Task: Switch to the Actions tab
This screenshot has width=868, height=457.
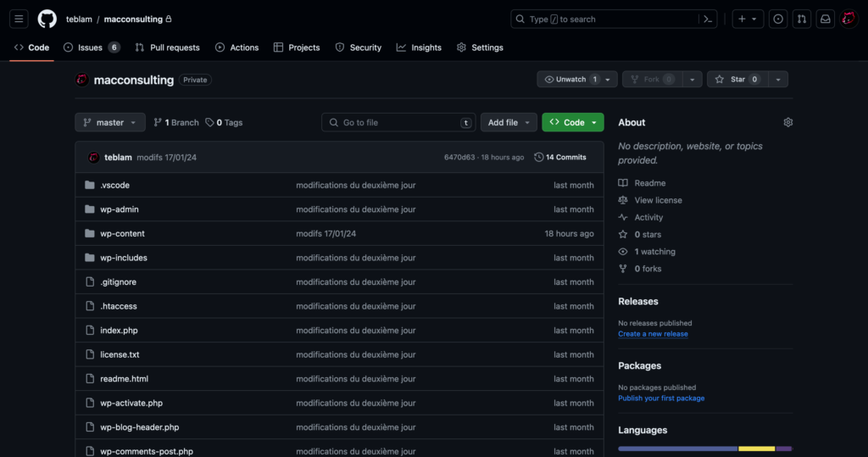Action: [x=237, y=47]
